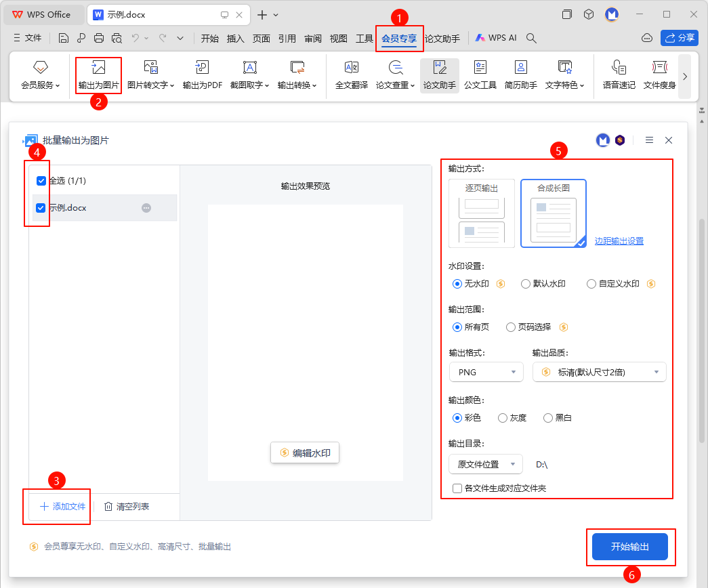Choose 灰度 output color option
The image size is (708, 588).
pyautogui.click(x=503, y=418)
